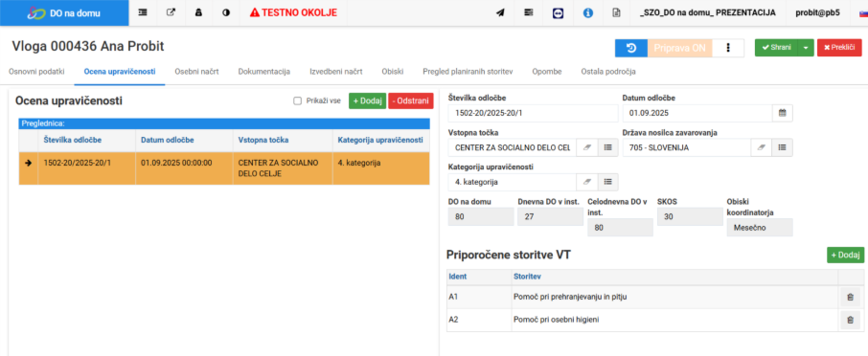Delete service A2 with trash icon
The width and height of the screenshot is (868, 356).
(851, 320)
